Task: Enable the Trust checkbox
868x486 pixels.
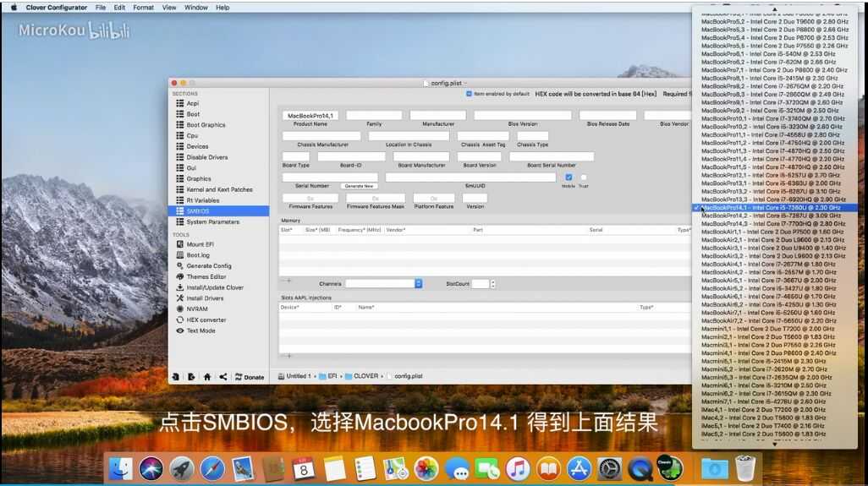Action: [x=584, y=177]
